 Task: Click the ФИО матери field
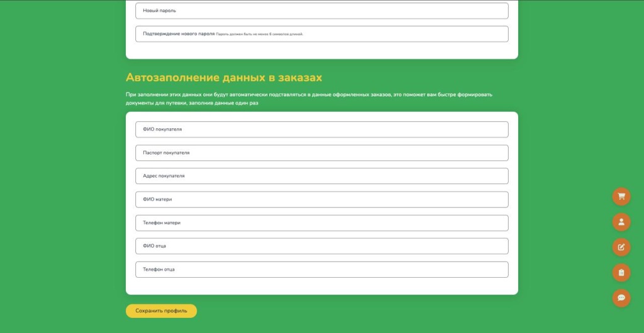coord(321,199)
